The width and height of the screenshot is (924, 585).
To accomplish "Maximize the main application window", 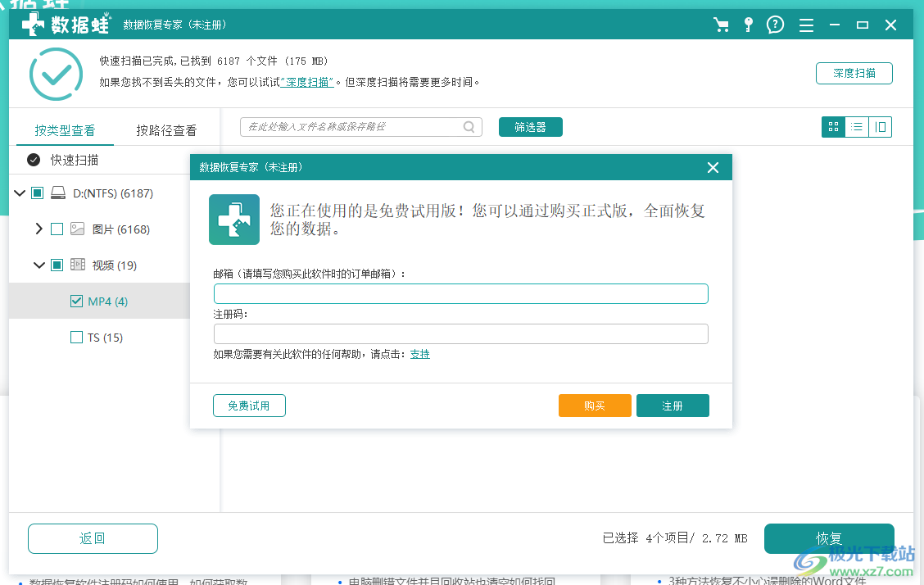I will [x=863, y=25].
